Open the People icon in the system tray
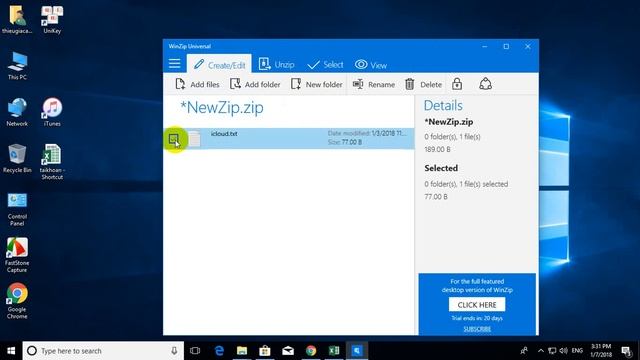640x360 pixels. 524,351
